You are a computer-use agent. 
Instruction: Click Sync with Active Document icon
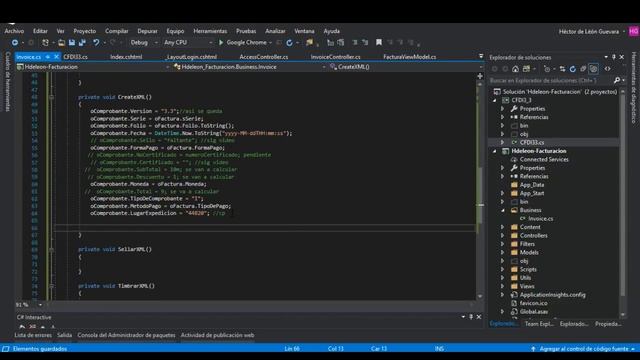click(x=562, y=69)
